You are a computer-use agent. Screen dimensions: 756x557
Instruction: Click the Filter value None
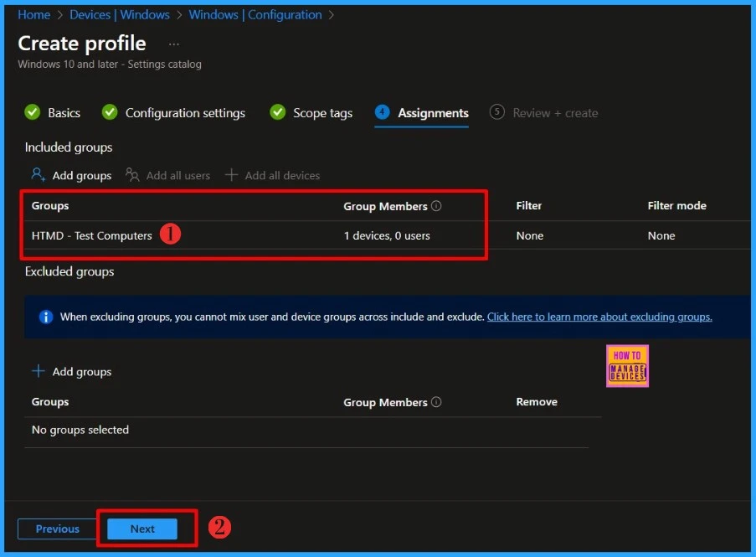click(529, 236)
